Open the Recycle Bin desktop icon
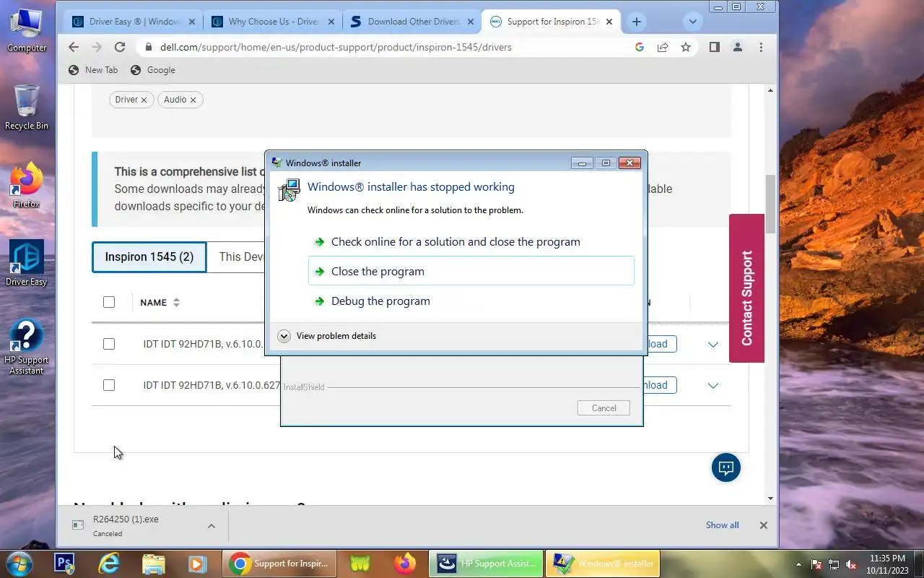The height and width of the screenshot is (578, 924). pos(27,107)
